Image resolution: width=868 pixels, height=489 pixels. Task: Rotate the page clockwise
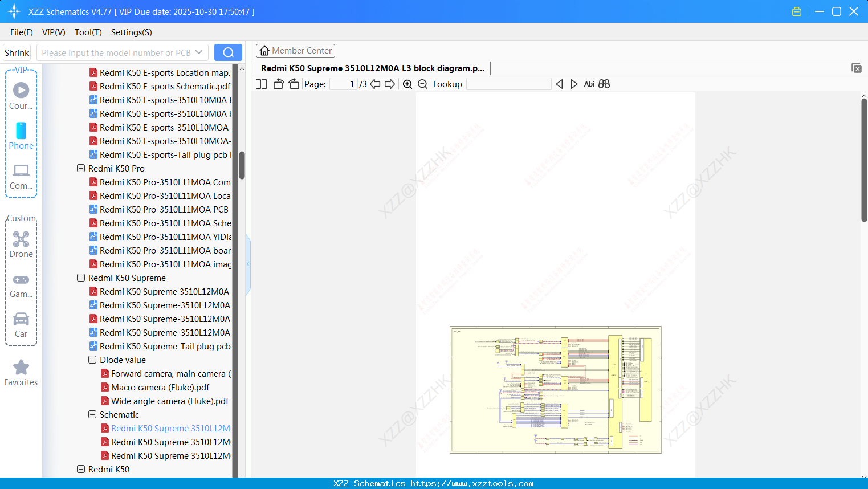[294, 84]
